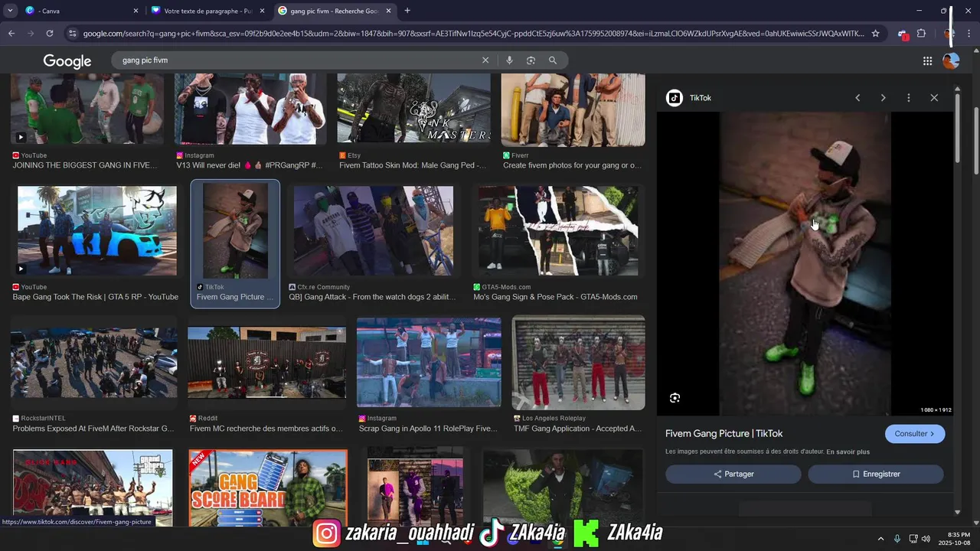Viewport: 980px width, 551px height.
Task: Click the Enregistrer button
Action: tap(876, 474)
